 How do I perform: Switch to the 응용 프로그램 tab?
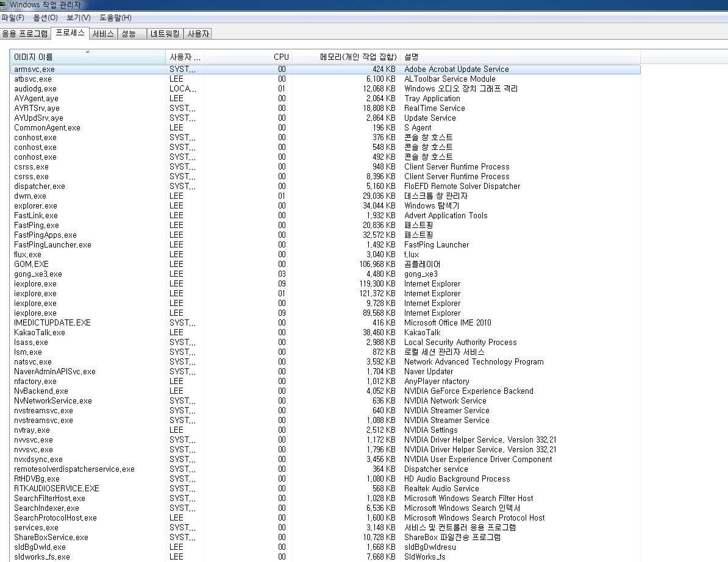coord(25,34)
